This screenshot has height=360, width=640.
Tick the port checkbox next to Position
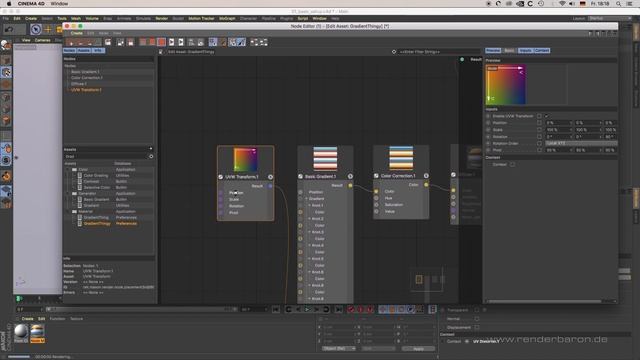[539, 123]
